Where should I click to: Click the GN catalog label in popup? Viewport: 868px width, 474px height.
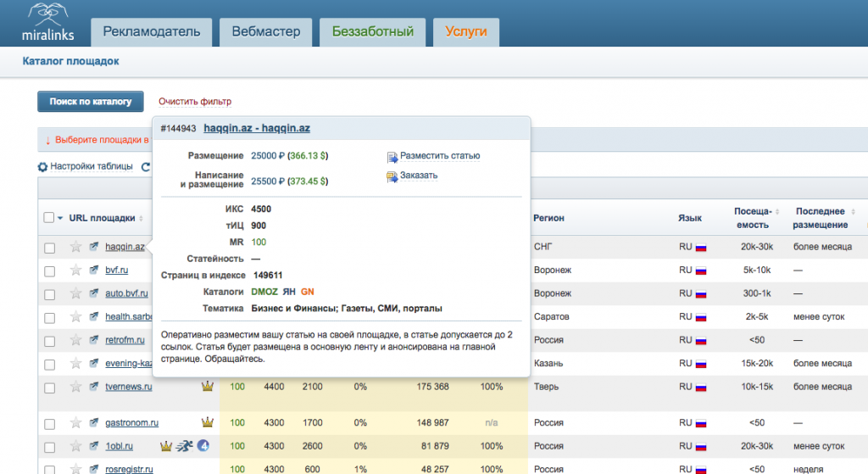pos(307,292)
